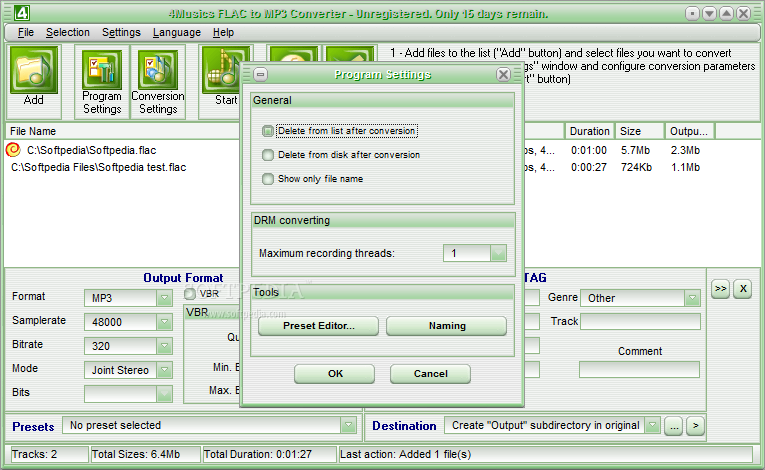The height and width of the screenshot is (470, 765).
Task: Click the browse "..." button next to Destination
Action: pos(673,426)
